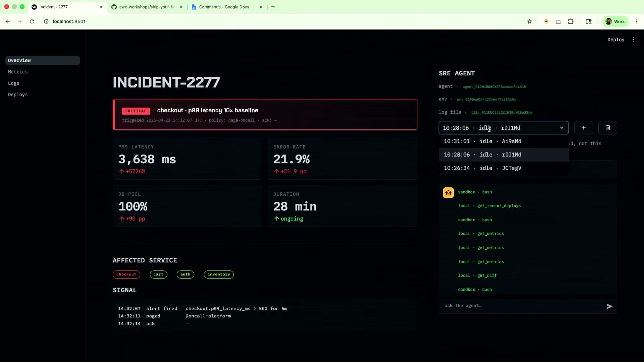The height and width of the screenshot is (362, 644).
Task: Close the GitHub cwc-workshops tab
Action: [181, 7]
